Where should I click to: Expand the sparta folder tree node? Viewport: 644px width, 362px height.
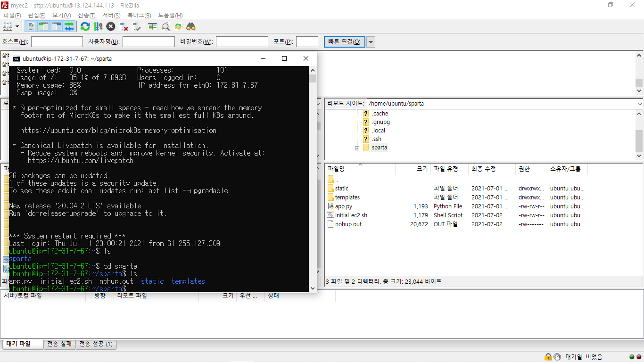(357, 148)
